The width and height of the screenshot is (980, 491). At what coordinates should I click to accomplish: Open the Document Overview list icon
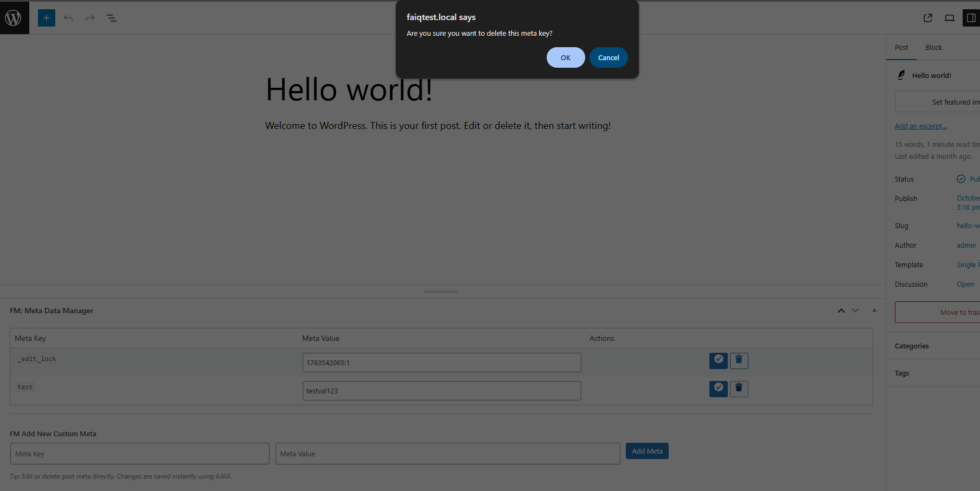coord(111,17)
